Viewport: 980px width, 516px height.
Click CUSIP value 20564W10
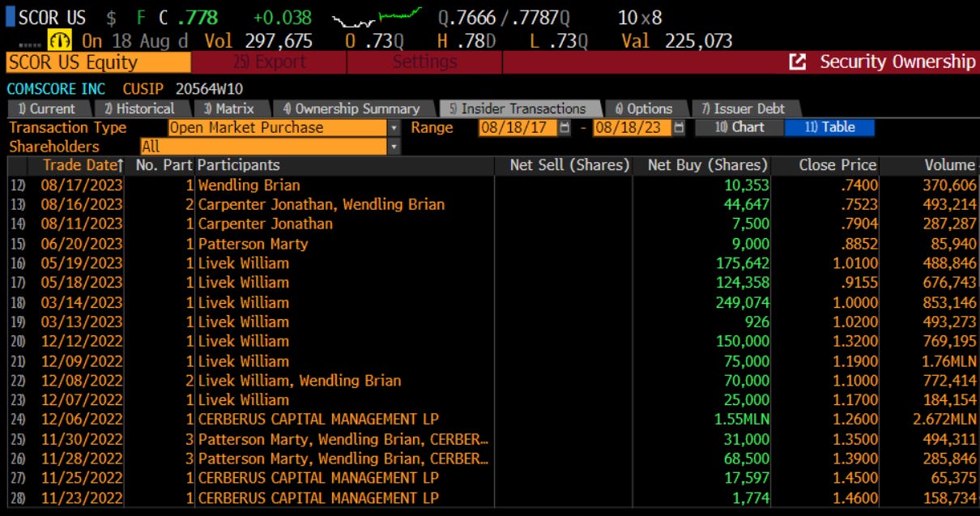click(x=209, y=89)
